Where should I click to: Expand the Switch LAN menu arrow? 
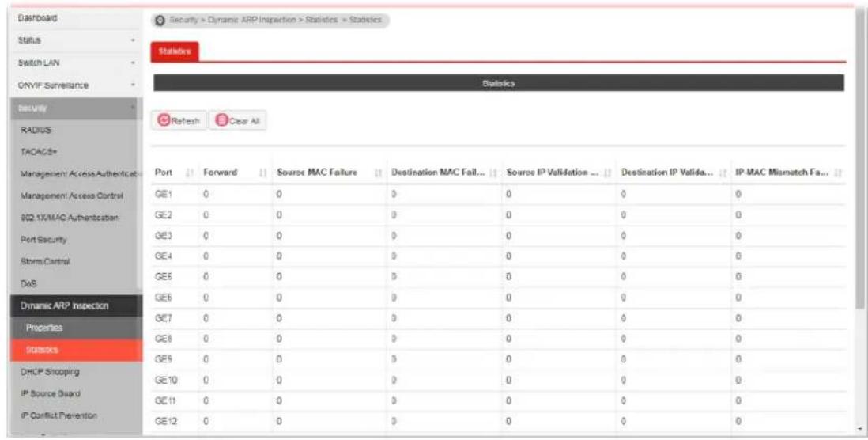133,63
